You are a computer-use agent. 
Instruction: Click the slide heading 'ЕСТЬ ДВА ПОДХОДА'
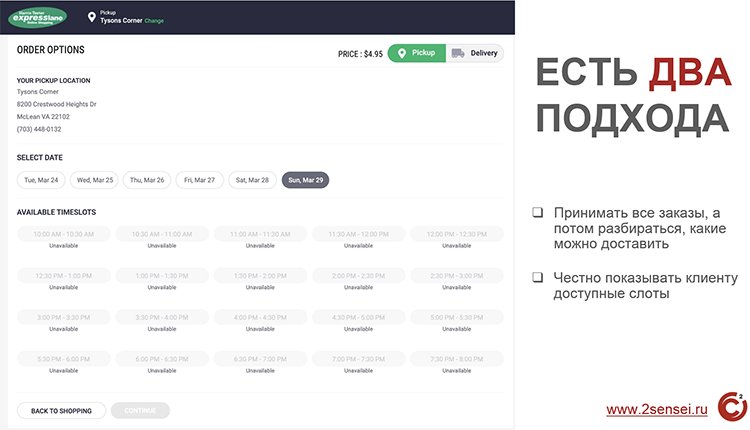click(633, 96)
